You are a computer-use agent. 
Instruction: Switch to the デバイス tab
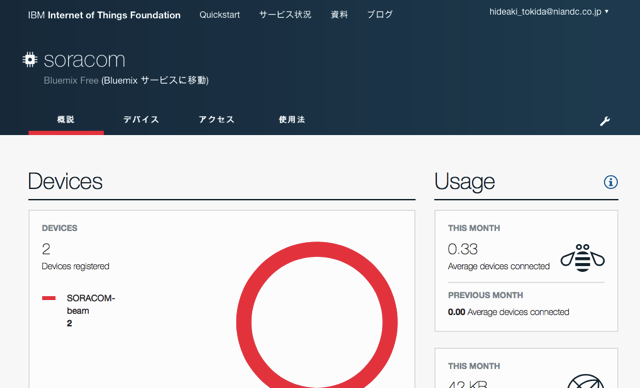click(141, 120)
